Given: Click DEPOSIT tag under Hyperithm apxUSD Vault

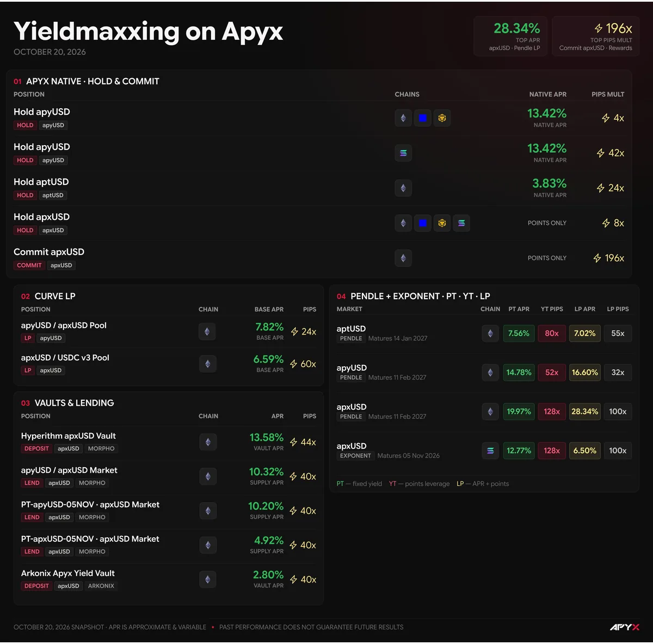Looking at the screenshot, I should coord(36,449).
